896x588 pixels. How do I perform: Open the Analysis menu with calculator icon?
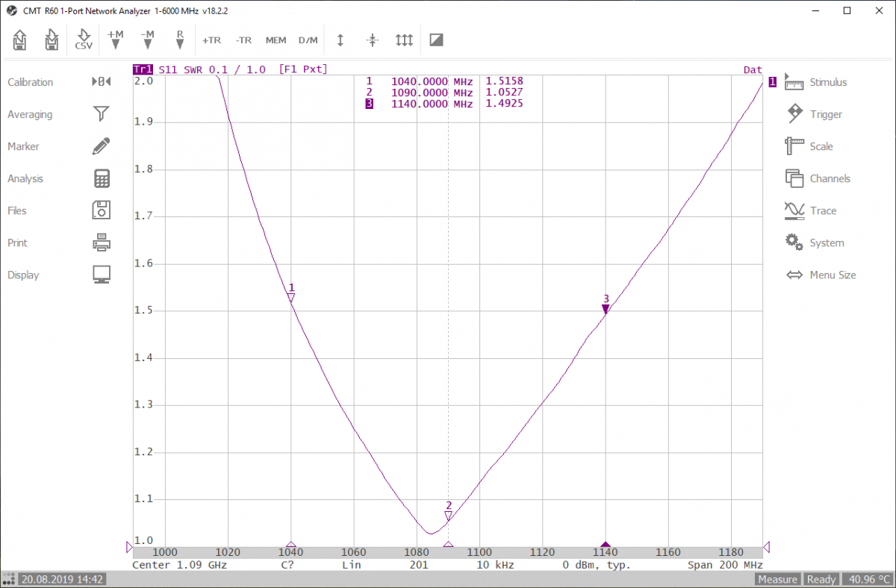[59, 178]
